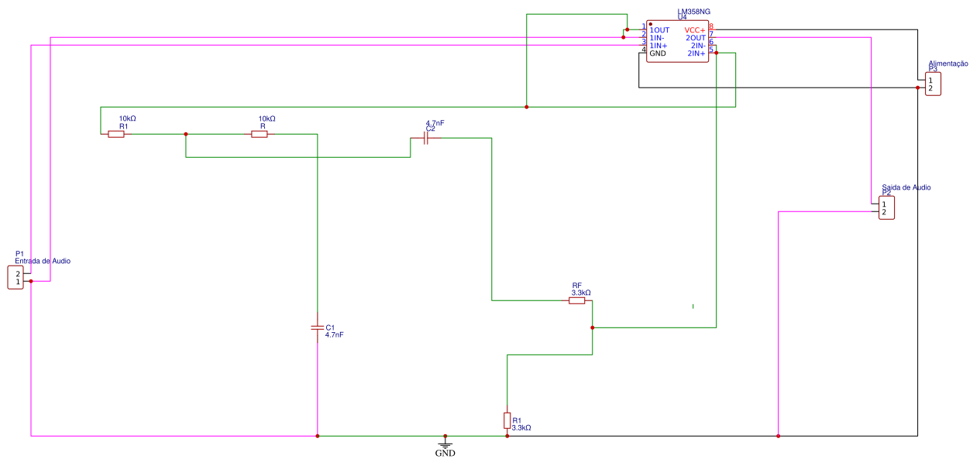Select the "1OUT" pin label
Screen dimensions: 980x466
659,30
